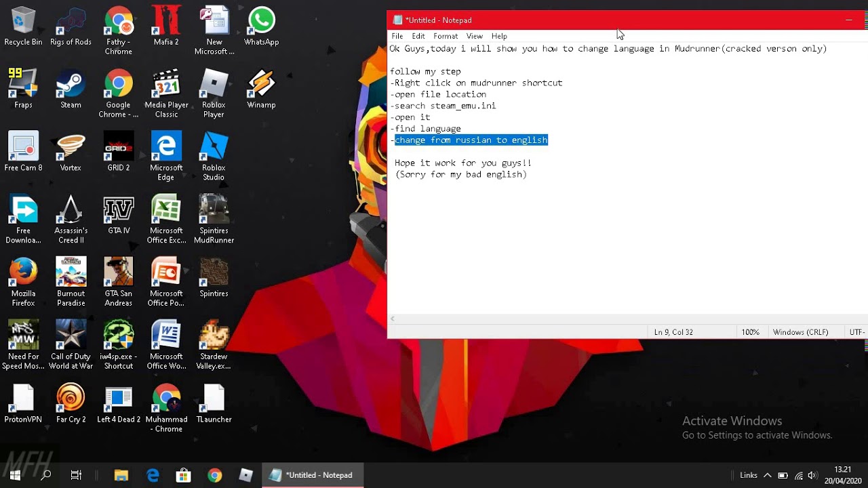Open WhatsApp from the desktop
This screenshot has width=868, height=488.
coord(261,27)
